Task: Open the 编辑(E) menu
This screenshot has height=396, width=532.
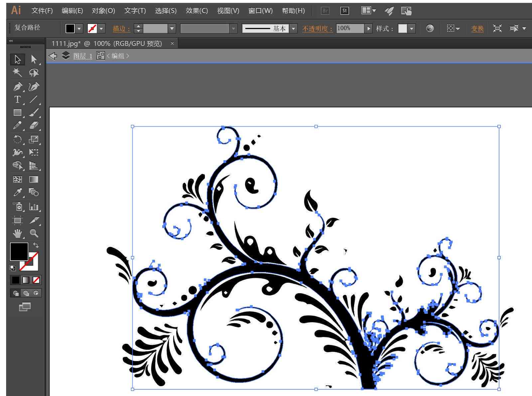Action: point(72,11)
